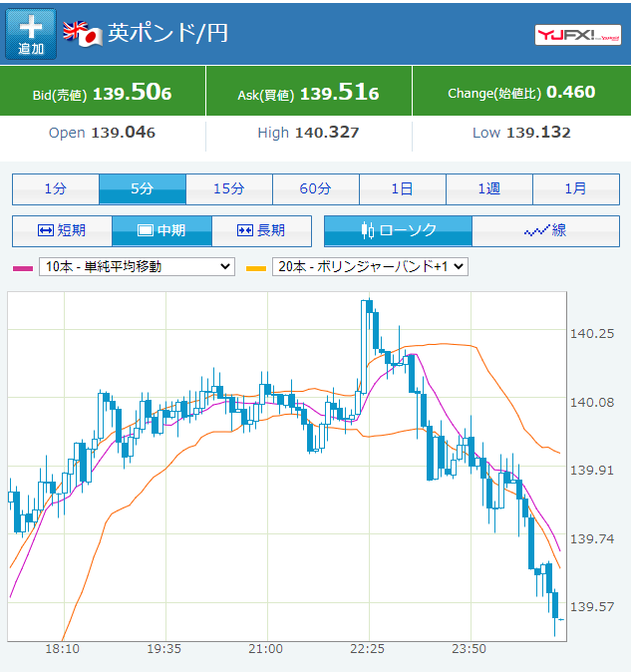
Task: Choose the 1週 timeframe tab
Action: 489,189
